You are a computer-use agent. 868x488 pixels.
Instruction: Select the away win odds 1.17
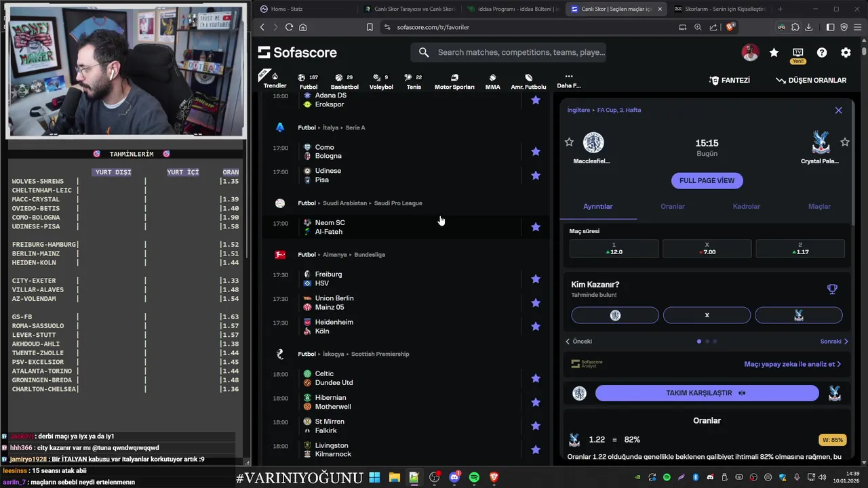[x=800, y=248]
